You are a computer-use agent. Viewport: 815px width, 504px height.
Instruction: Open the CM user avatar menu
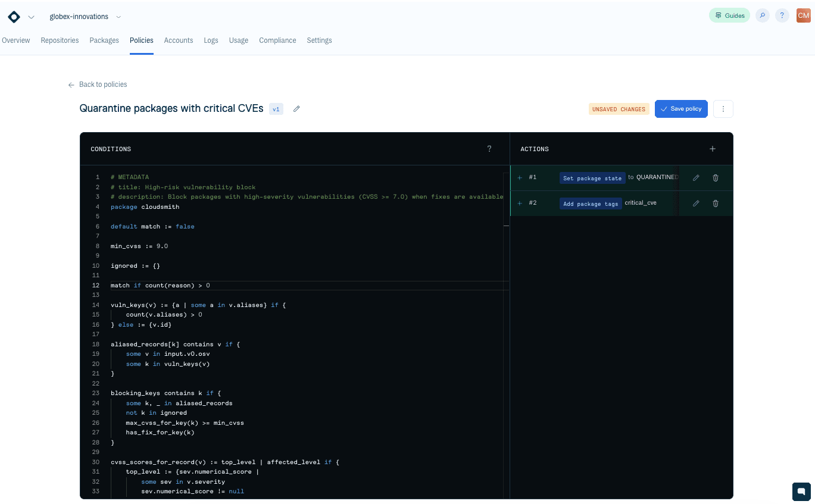click(x=803, y=15)
